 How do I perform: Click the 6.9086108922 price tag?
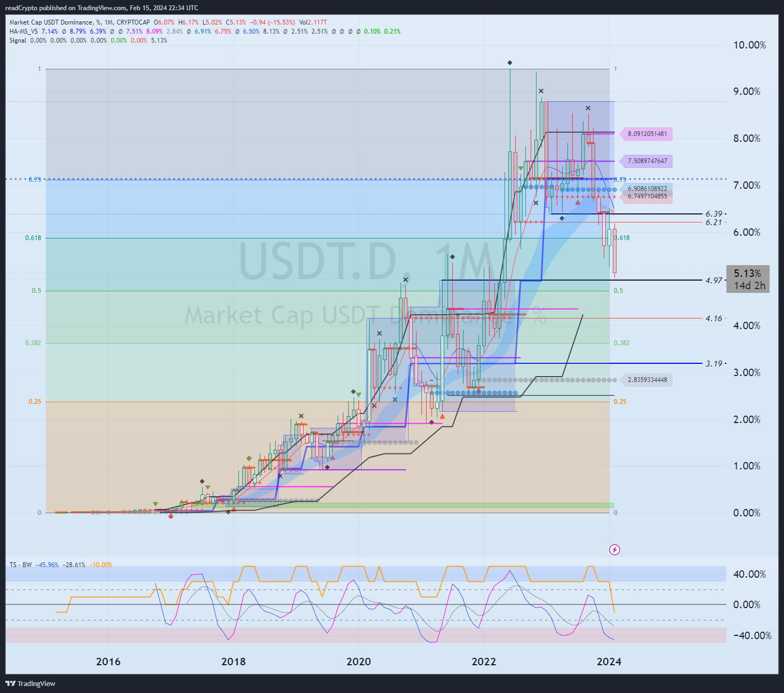pos(647,188)
